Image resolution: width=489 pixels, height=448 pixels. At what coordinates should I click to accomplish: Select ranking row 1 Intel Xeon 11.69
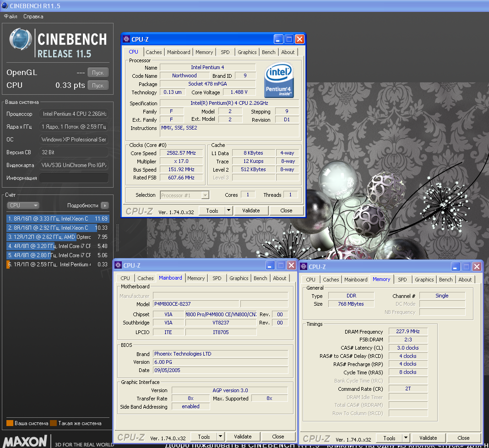[58, 219]
